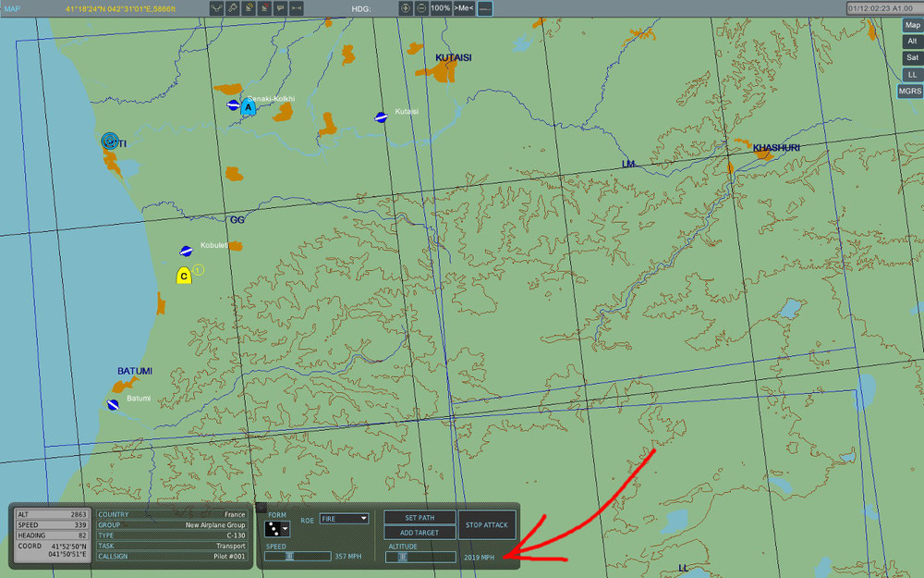Click the 357 MPH speed readout
The height and width of the screenshot is (578, 924).
348,556
